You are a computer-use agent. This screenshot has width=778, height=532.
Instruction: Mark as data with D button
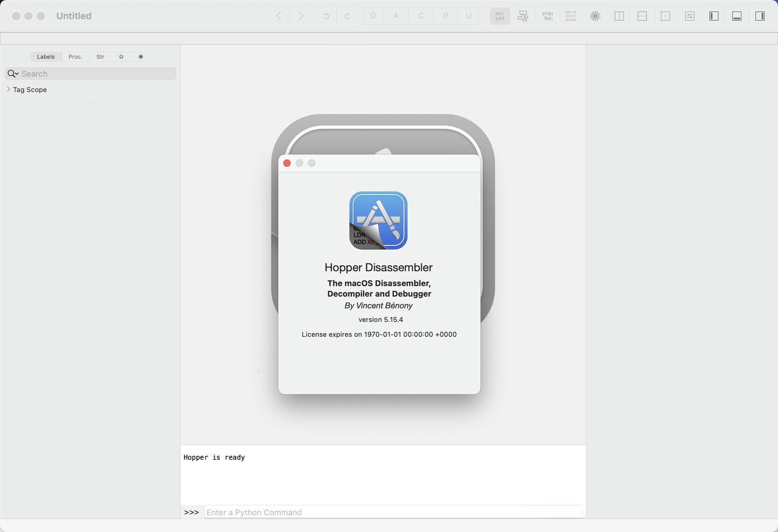[373, 16]
